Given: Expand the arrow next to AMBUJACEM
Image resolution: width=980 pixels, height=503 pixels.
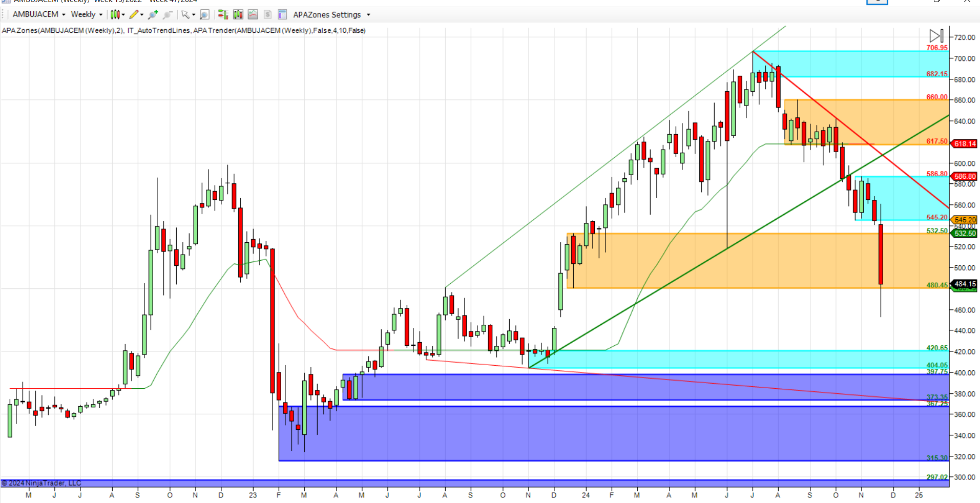Looking at the screenshot, I should [64, 15].
